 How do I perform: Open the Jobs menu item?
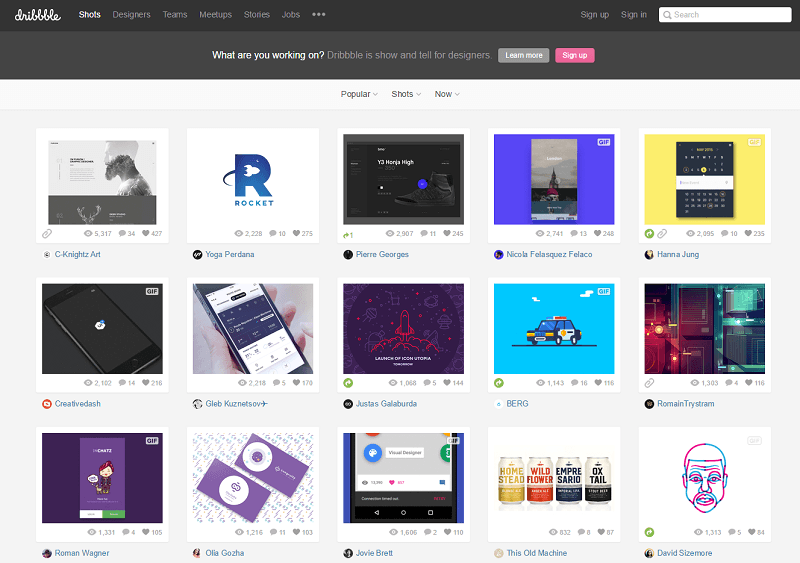[290, 15]
